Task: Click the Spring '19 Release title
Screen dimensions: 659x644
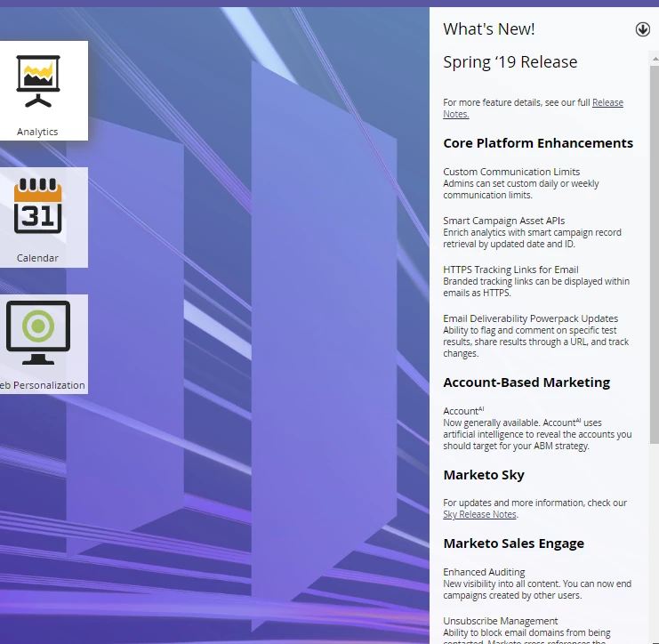Action: click(x=510, y=61)
